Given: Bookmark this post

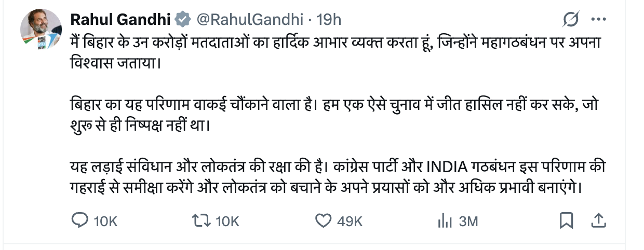Looking at the screenshot, I should pos(566,221).
